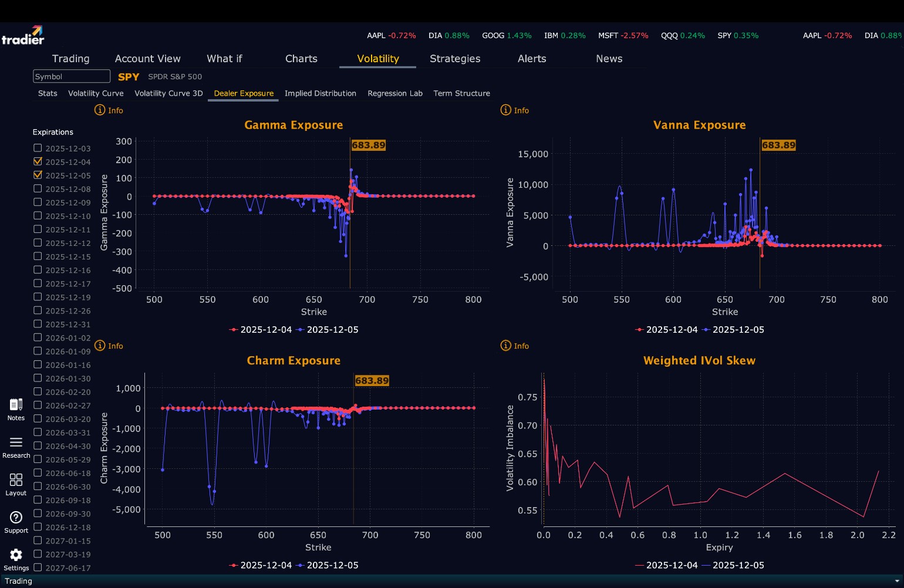This screenshot has width=904, height=588.
Task: Toggle 2025-12-05 series in Charm Exposure legend
Action: (328, 565)
